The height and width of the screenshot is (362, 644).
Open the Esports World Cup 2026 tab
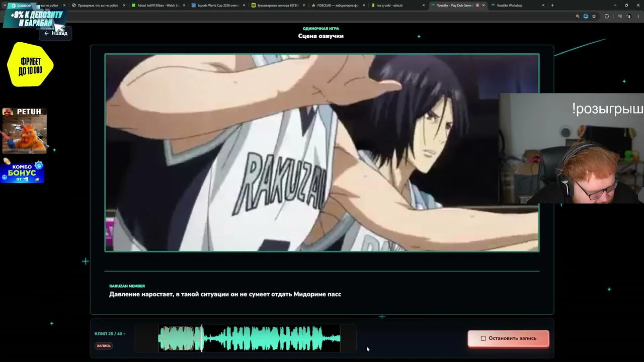click(x=217, y=6)
